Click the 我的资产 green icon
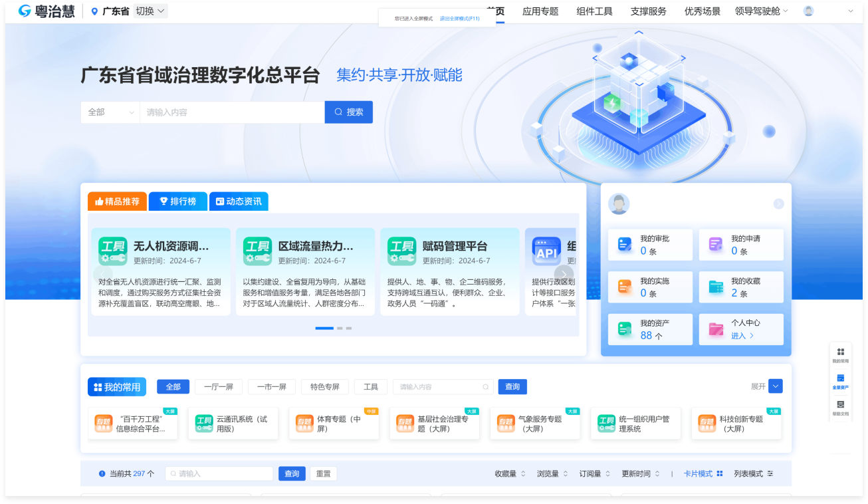This screenshot has width=868, height=504. (x=625, y=329)
